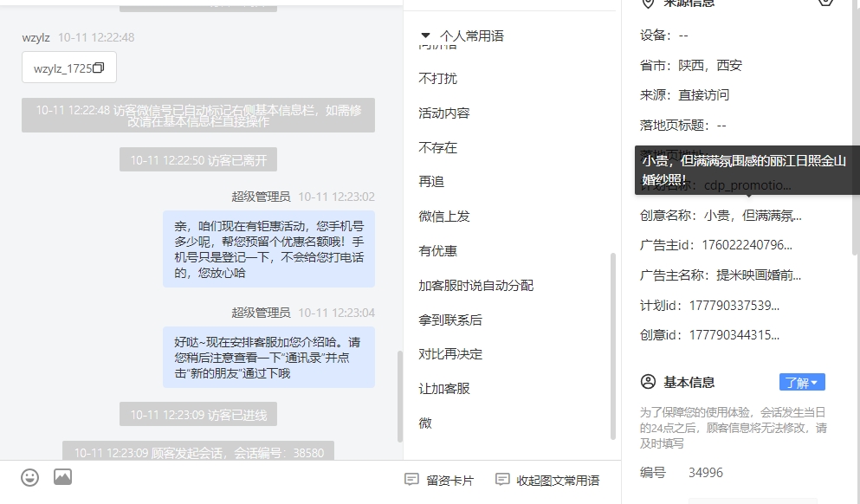The height and width of the screenshot is (504, 860).
Task: Select the 微信上发 quick phrase
Action: [x=444, y=216]
